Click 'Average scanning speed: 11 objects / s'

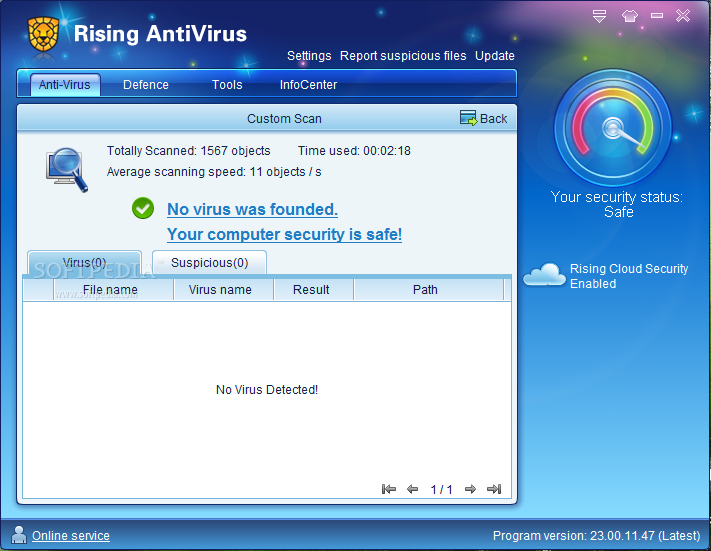point(214,172)
